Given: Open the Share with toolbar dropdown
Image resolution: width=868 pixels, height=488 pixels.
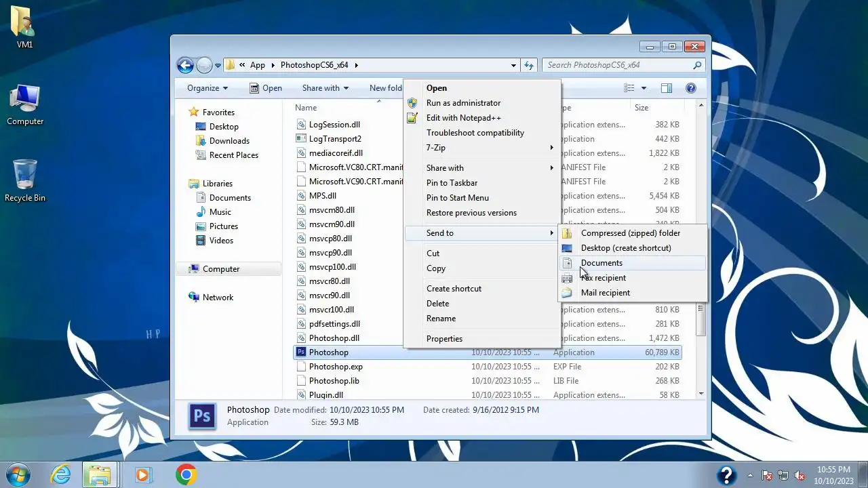Looking at the screenshot, I should (325, 88).
